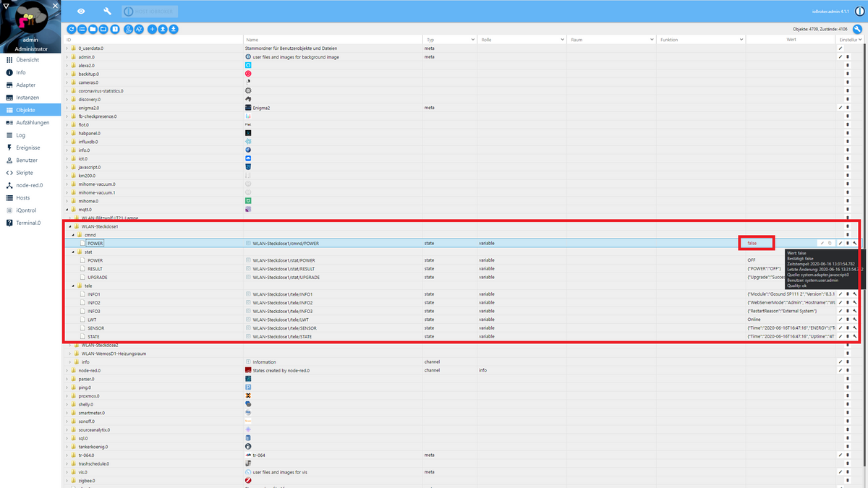The height and width of the screenshot is (488, 868).
Task: Delete the SENSOR object with trash icon
Action: pos(848,328)
